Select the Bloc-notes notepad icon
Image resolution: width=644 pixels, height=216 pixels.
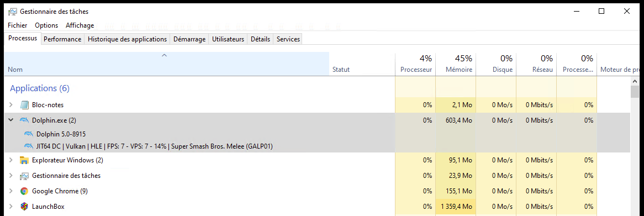pyautogui.click(x=24, y=105)
